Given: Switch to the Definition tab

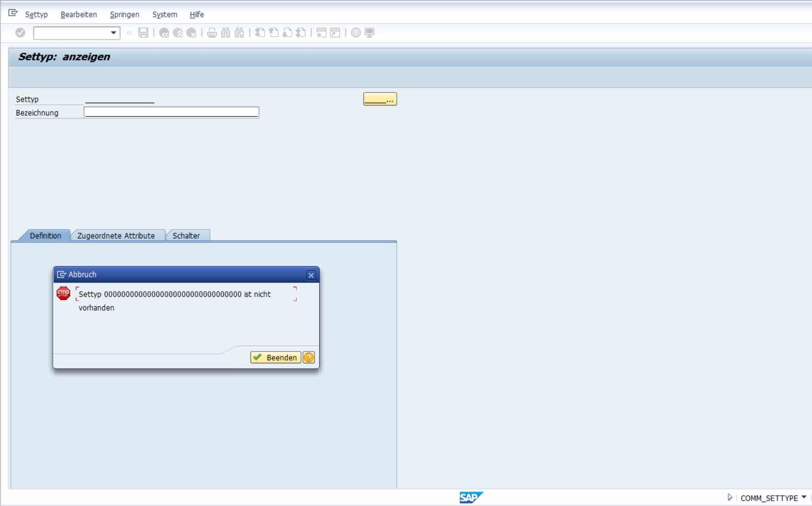Looking at the screenshot, I should (x=45, y=236).
